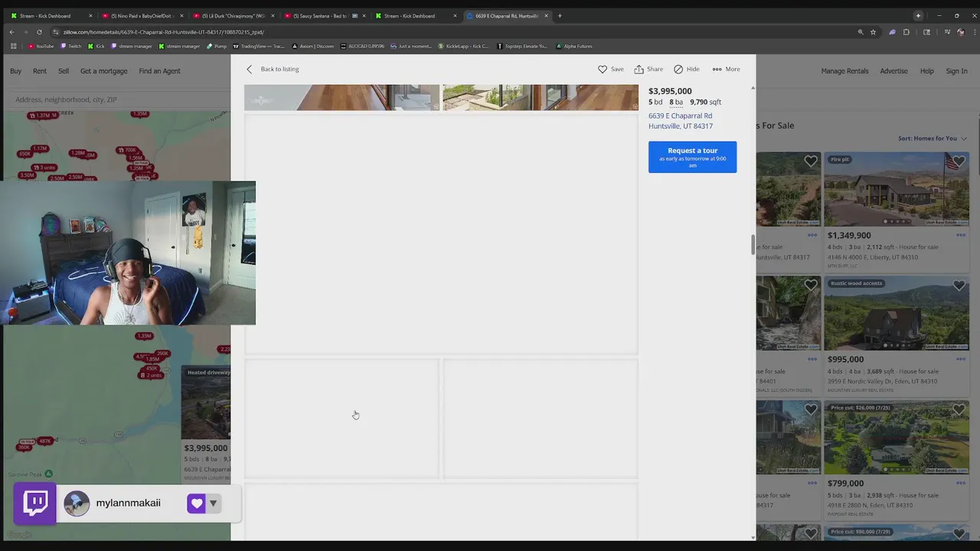The width and height of the screenshot is (980, 551).
Task: Click the Advertise link in the header
Action: [893, 71]
